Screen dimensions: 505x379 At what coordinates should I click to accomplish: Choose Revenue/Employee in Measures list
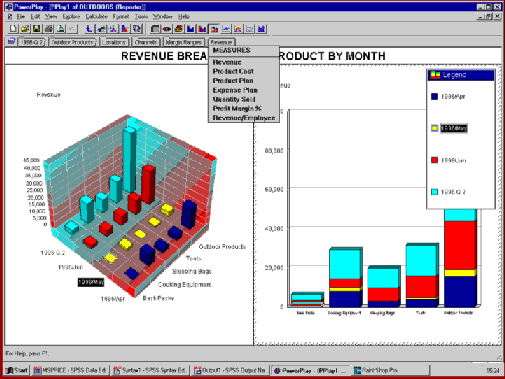coord(244,118)
